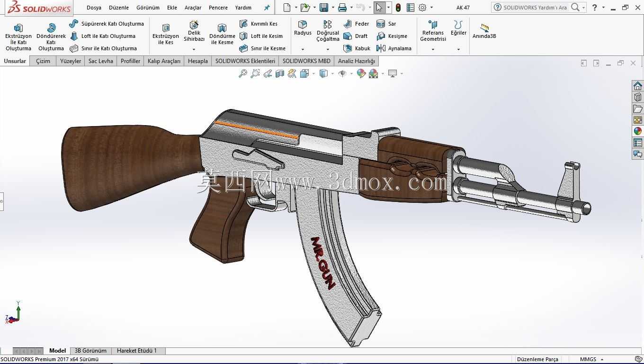Click Loft ile Kesim tool

pos(261,36)
